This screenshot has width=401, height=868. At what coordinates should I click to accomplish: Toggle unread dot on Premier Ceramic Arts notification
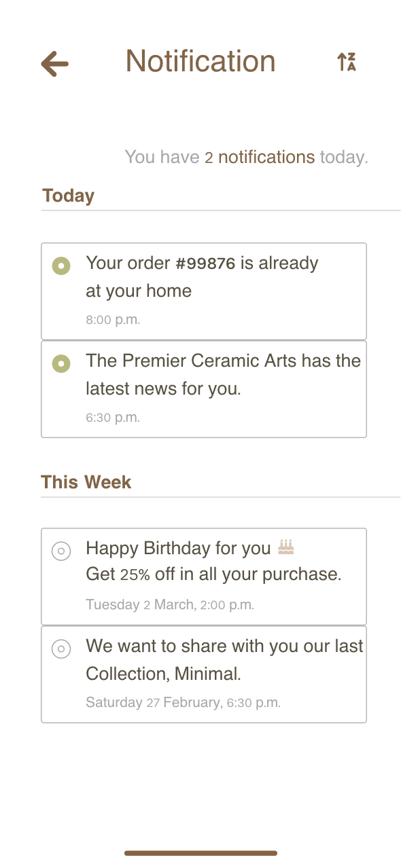[x=61, y=363]
